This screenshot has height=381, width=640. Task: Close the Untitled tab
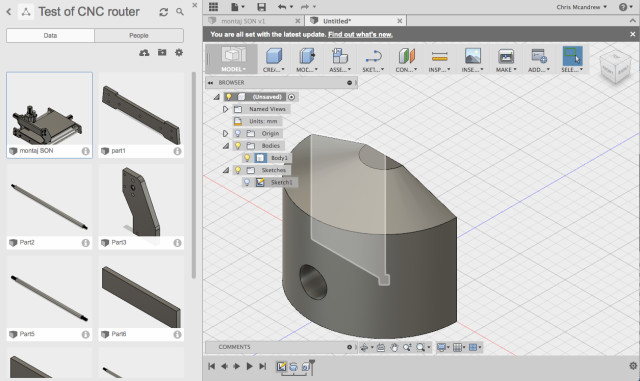coord(400,21)
